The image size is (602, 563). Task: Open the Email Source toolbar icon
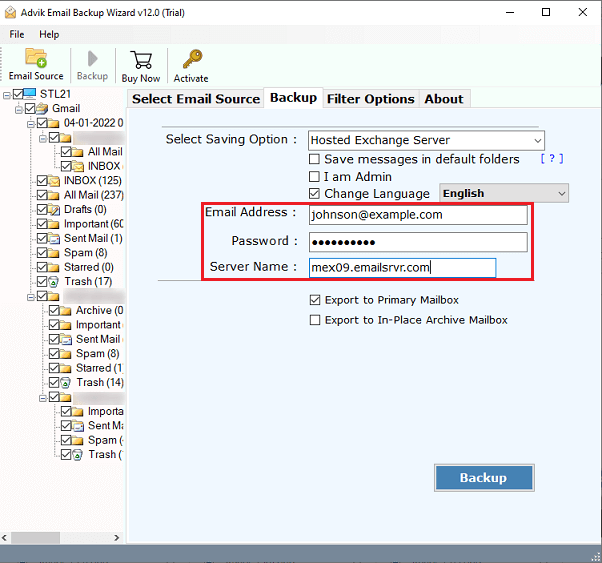point(36,58)
